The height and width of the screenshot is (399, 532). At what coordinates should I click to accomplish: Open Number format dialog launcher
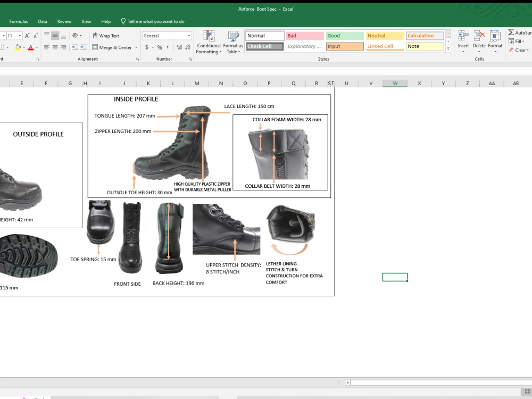190,59
